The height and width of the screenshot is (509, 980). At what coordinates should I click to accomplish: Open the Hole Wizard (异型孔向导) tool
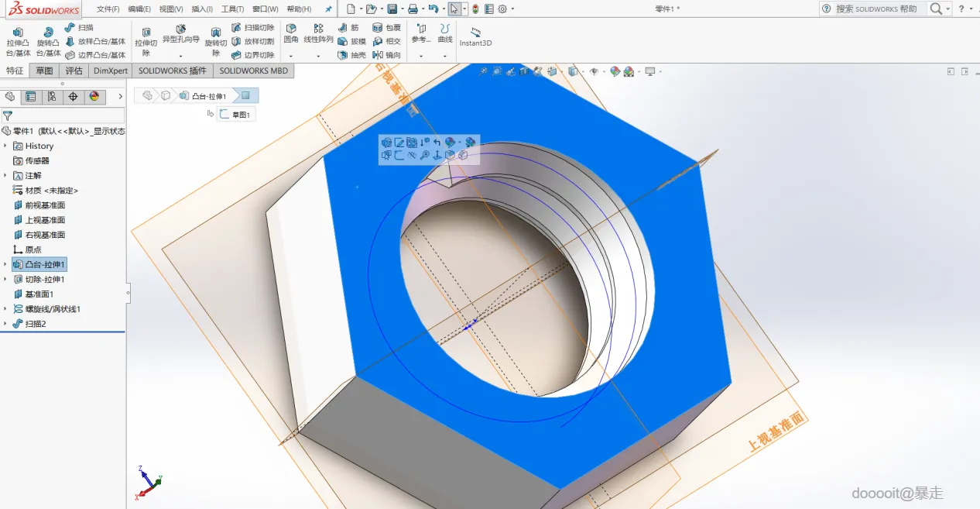(x=180, y=33)
